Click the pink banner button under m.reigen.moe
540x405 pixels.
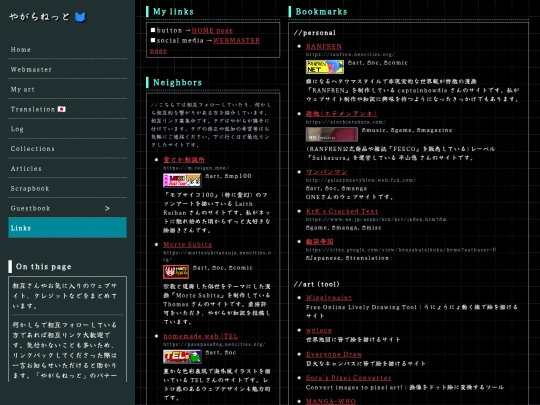(182, 180)
